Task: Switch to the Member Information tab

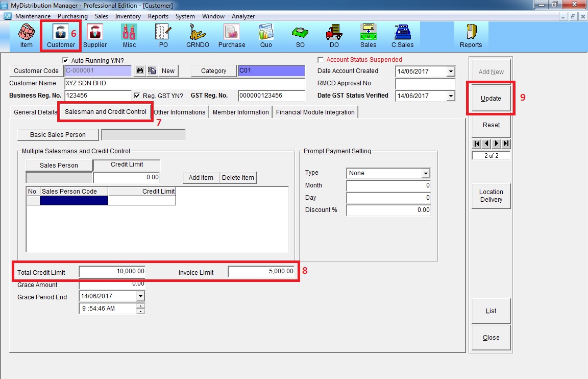Action: tap(240, 112)
